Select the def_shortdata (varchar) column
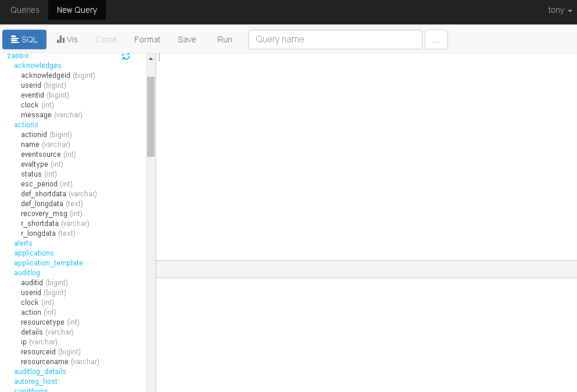This screenshot has width=577, height=392. (59, 194)
